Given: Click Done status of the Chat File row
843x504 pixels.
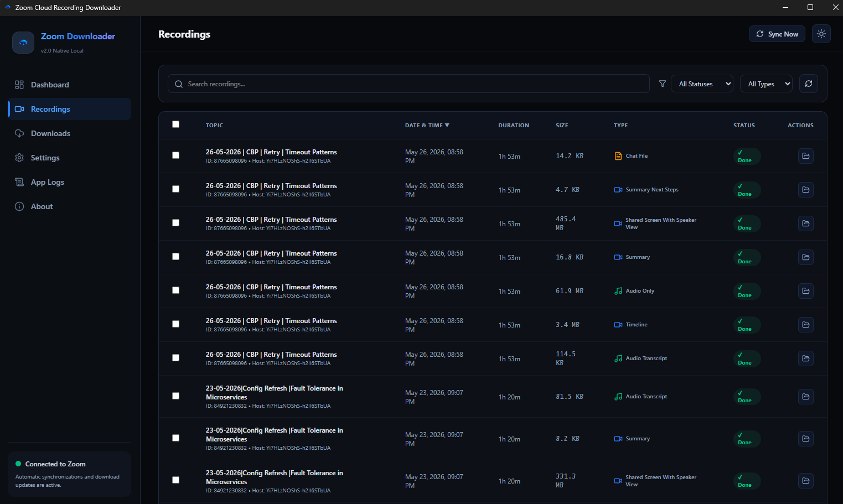Looking at the screenshot, I should coord(747,156).
